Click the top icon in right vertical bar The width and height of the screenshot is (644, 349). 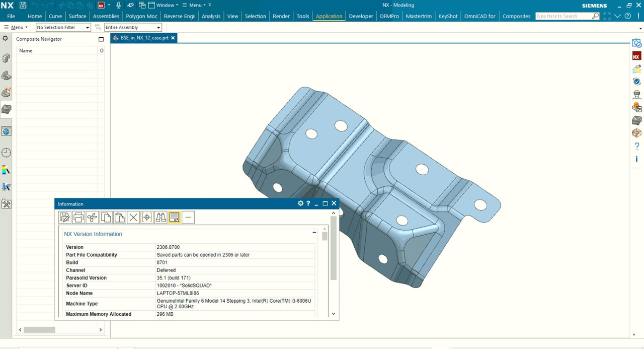tap(637, 44)
